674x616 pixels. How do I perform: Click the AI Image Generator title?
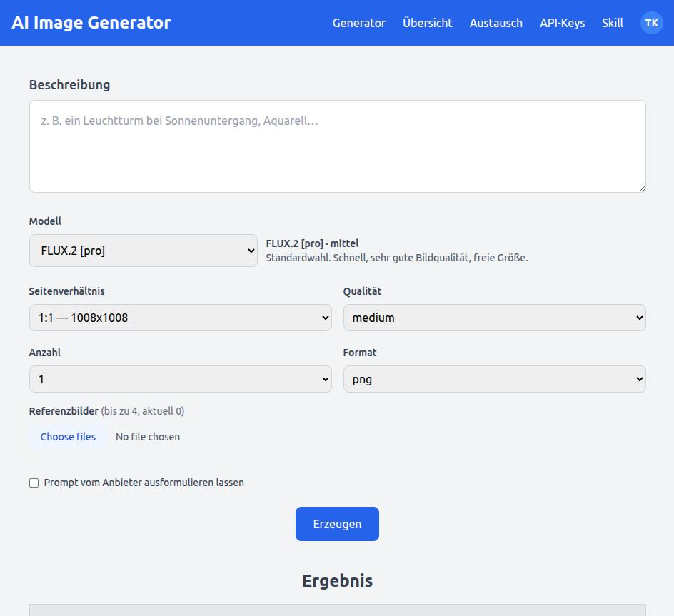tap(91, 23)
